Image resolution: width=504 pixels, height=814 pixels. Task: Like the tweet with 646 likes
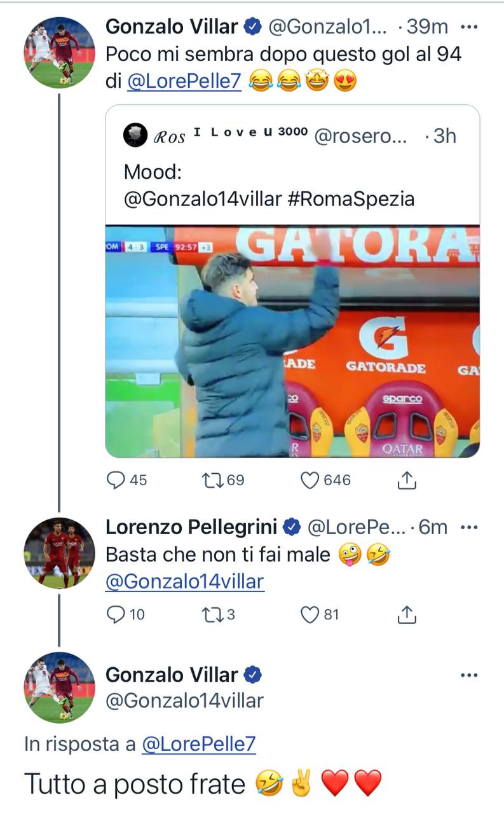310,480
